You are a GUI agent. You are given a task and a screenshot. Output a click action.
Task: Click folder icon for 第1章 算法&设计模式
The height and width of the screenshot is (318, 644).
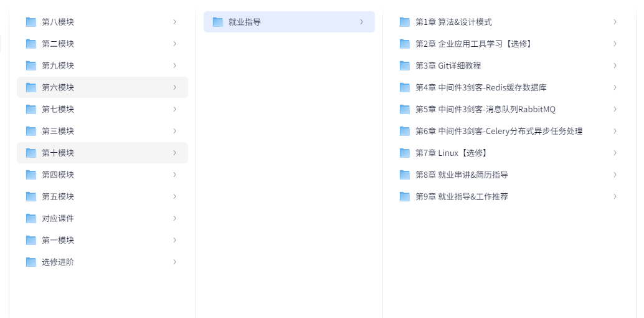click(x=405, y=22)
